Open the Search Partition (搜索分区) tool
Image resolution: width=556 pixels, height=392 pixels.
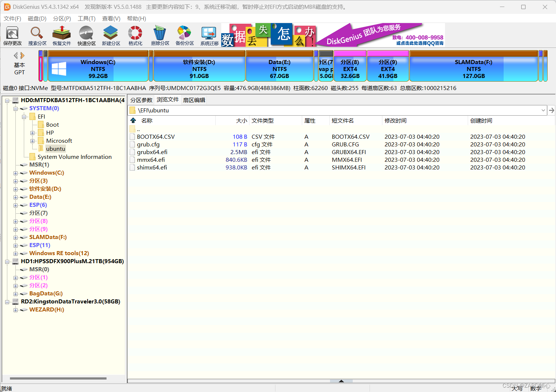coord(37,36)
